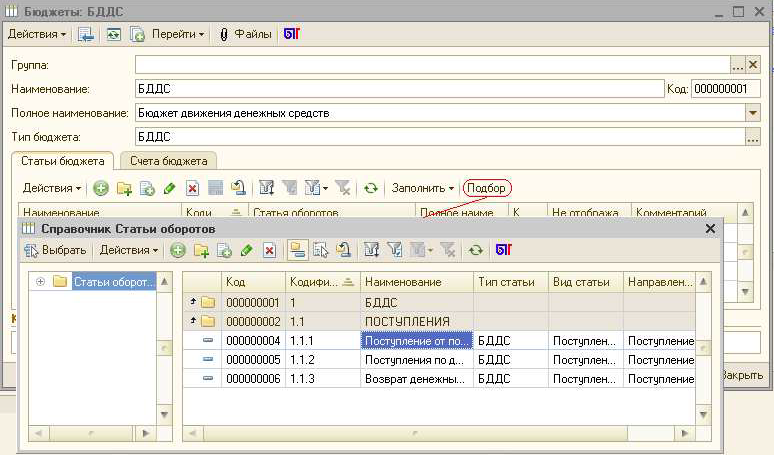Click the Выбрать button in Справочник window
Image resolution: width=774 pixels, height=455 pixels.
coord(55,250)
